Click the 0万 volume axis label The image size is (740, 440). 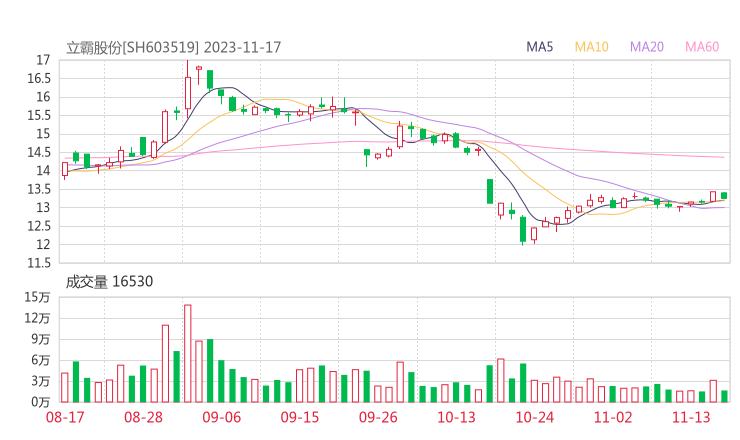pos(41,402)
